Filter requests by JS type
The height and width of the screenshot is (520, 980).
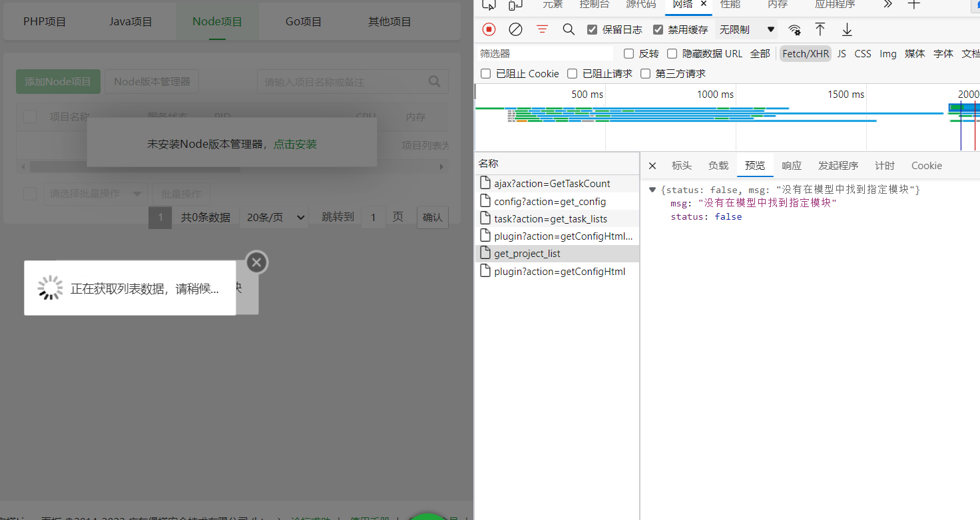click(842, 53)
